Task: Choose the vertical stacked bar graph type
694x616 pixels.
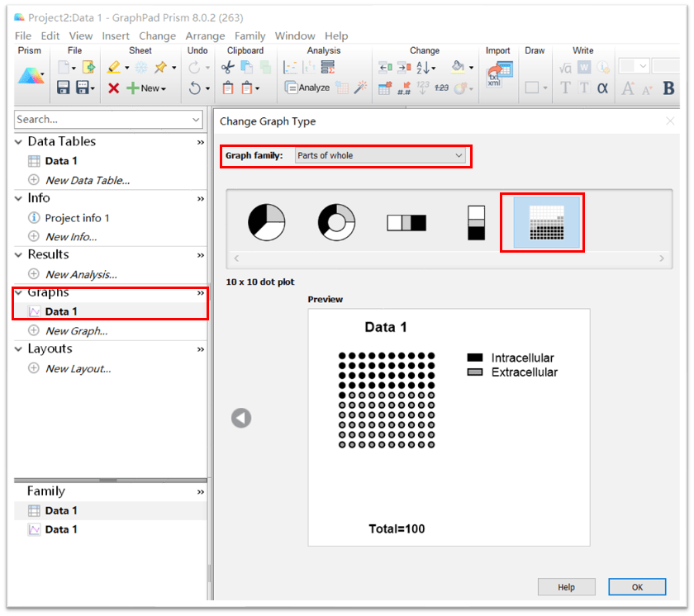Action: 476,223
